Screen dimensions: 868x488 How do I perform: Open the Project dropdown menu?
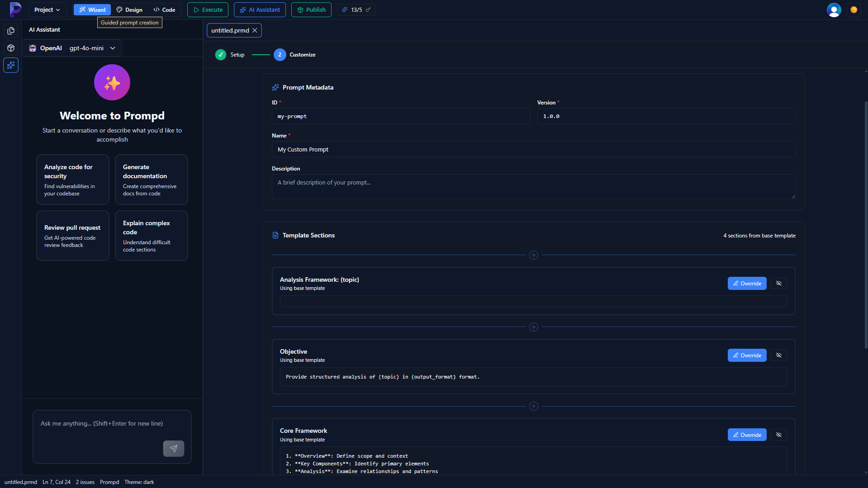[47, 9]
